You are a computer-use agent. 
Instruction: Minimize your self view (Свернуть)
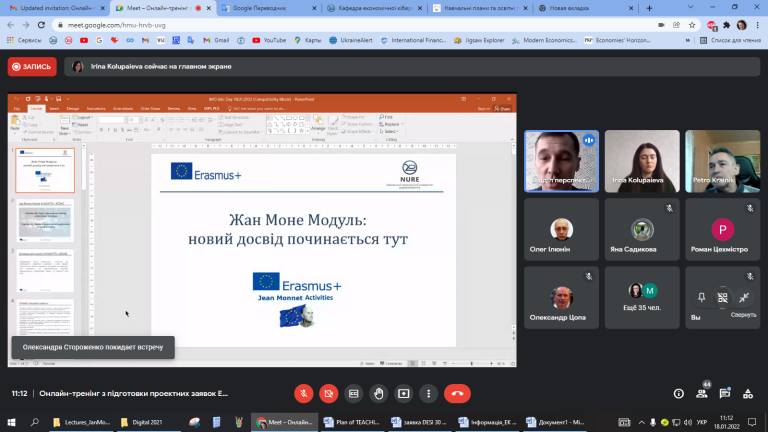click(x=744, y=297)
